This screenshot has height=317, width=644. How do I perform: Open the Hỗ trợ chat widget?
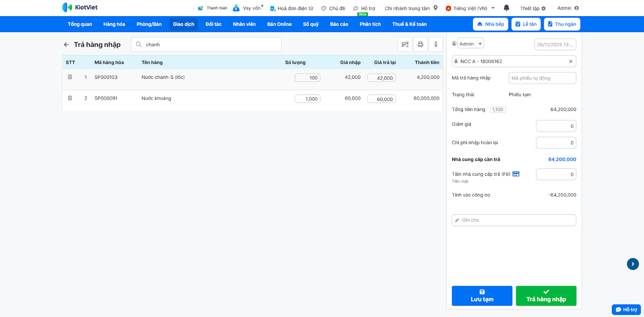pos(626,309)
